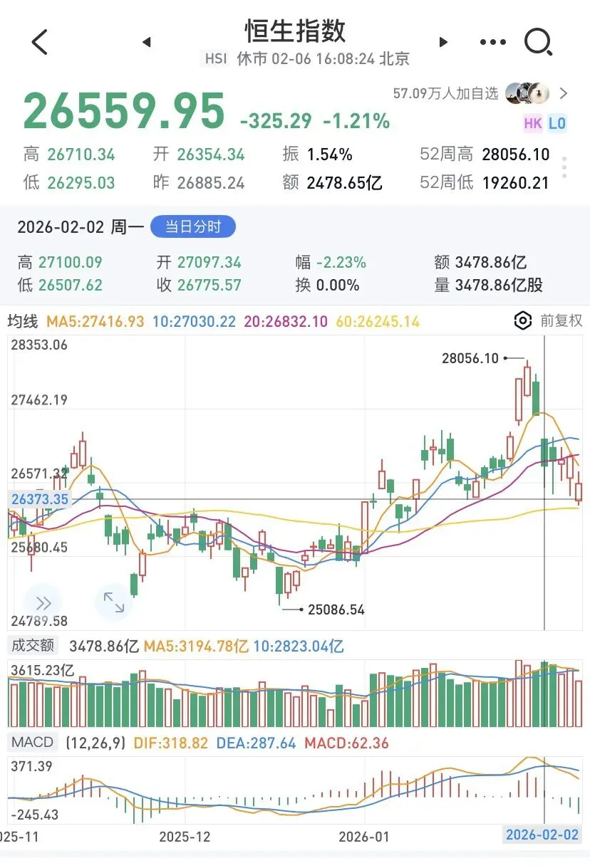Viewport: 590px width, 868px height.
Task: Tap the 恒生指数 title
Action: tap(295, 31)
